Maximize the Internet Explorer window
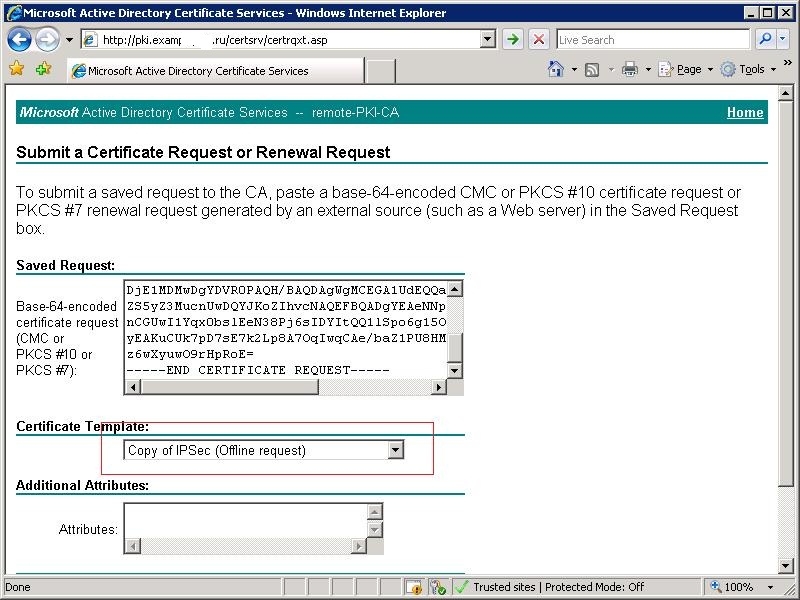Image resolution: width=800 pixels, height=600 pixels. [x=767, y=13]
